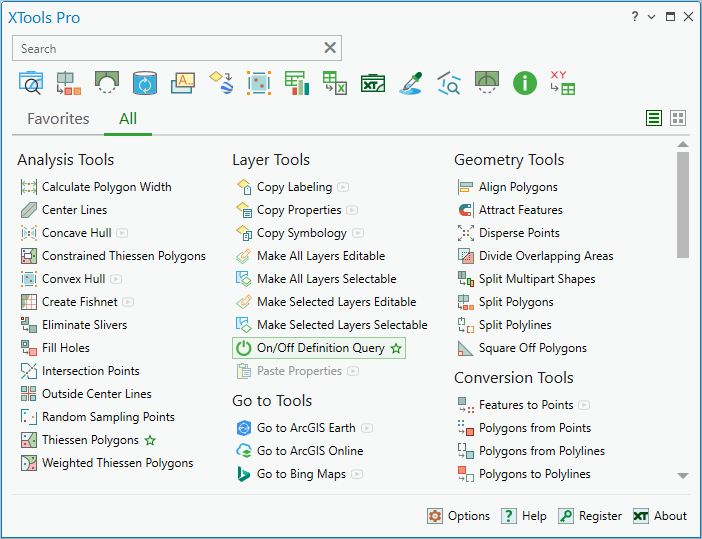Click the eyedropper toolbar icon
Screen dimensions: 702x539
(411, 83)
